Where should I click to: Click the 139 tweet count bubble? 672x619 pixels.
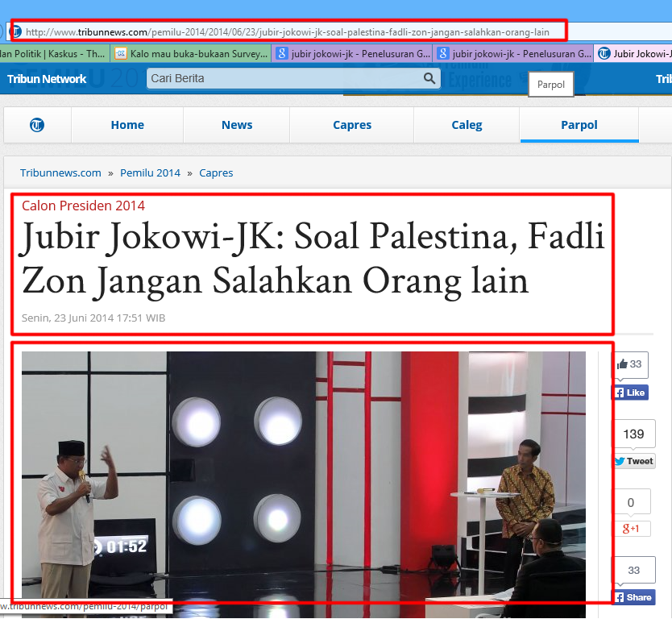pyautogui.click(x=633, y=434)
